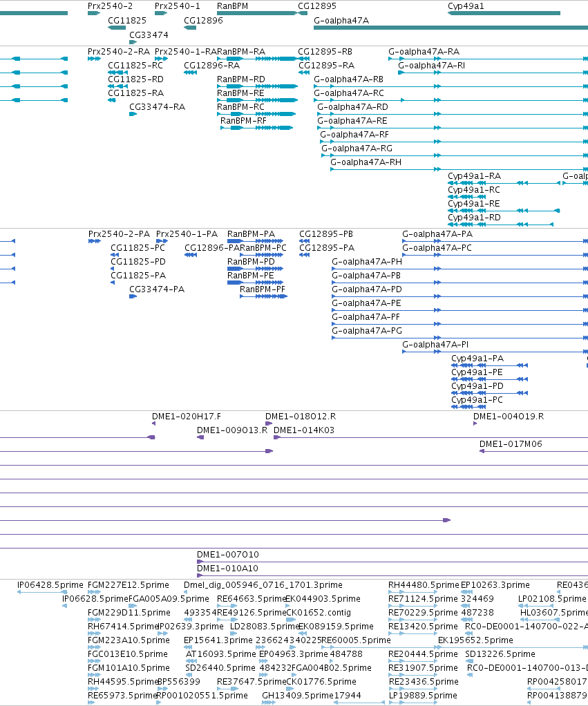Viewport: 588px width, 706px height.
Task: Select the Prx2540-2 gene label
Action: point(111,6)
